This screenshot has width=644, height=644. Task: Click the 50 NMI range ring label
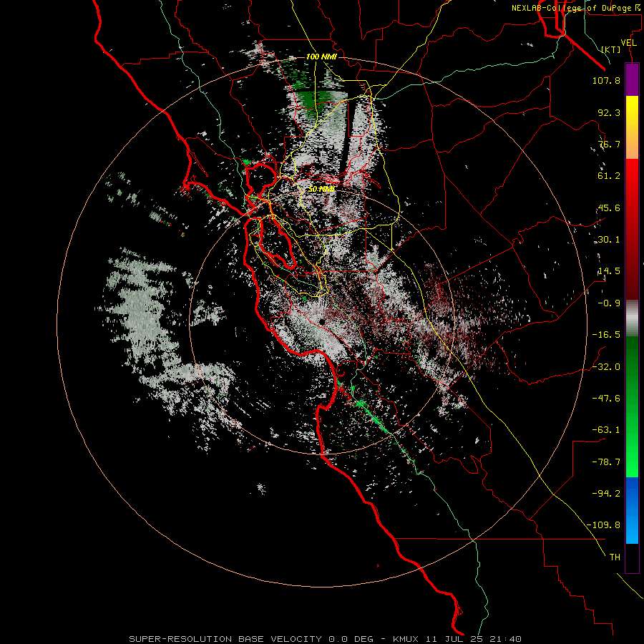[321, 190]
